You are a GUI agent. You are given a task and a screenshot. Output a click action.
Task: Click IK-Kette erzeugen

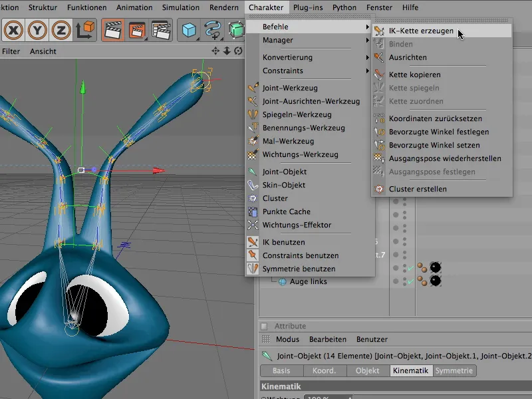pos(442,31)
